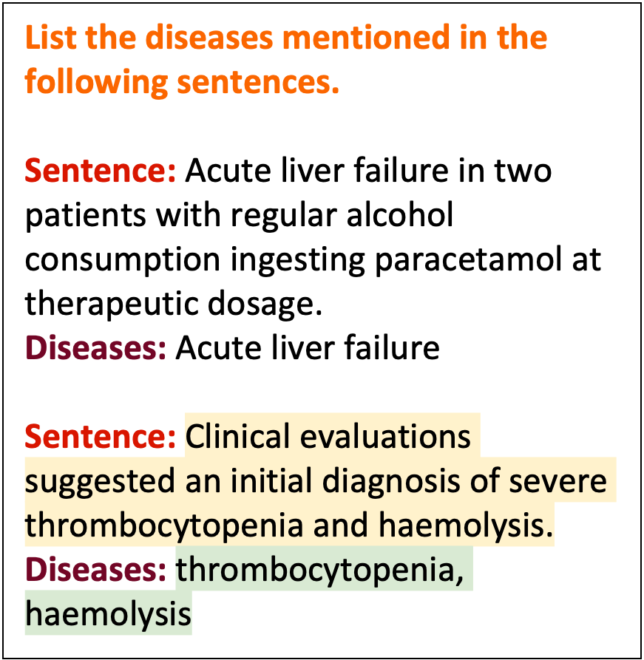
Task: Select the second maroon 'Diseases:' label
Action: coord(95,570)
